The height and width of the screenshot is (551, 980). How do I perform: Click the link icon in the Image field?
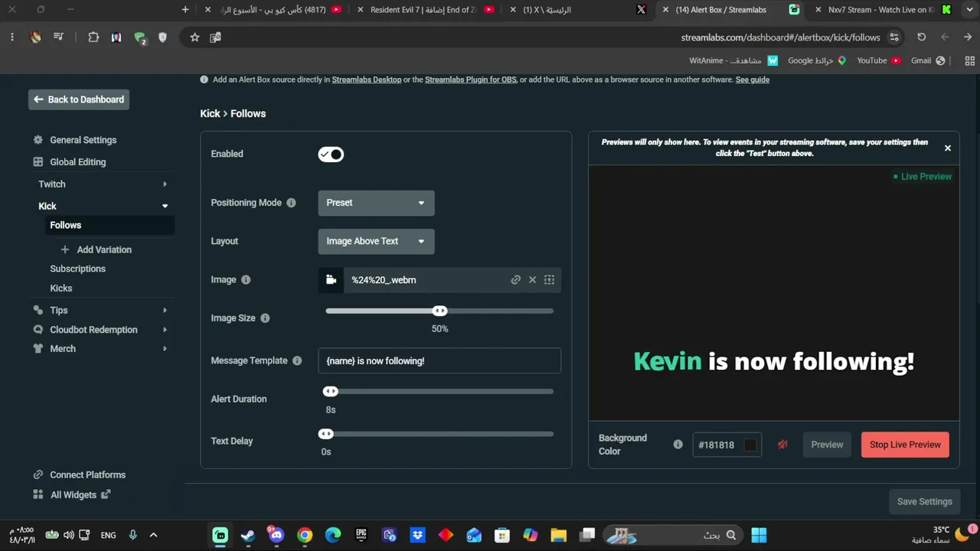(516, 280)
